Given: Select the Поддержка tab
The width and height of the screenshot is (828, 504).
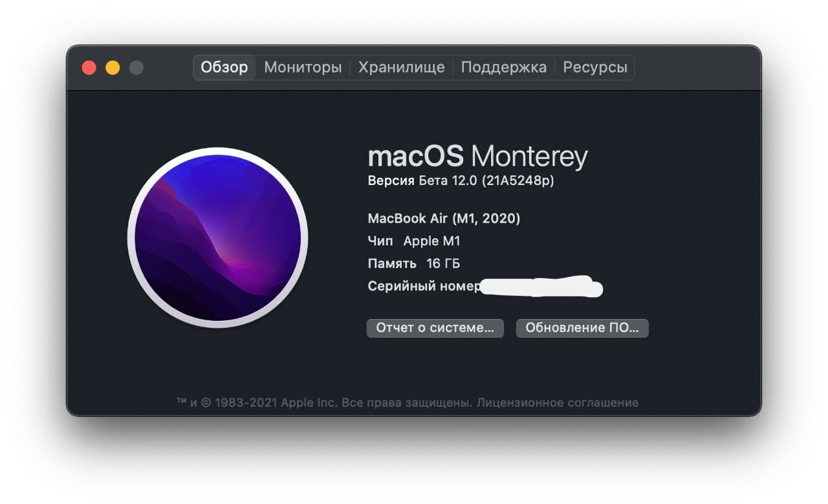Looking at the screenshot, I should [x=504, y=67].
